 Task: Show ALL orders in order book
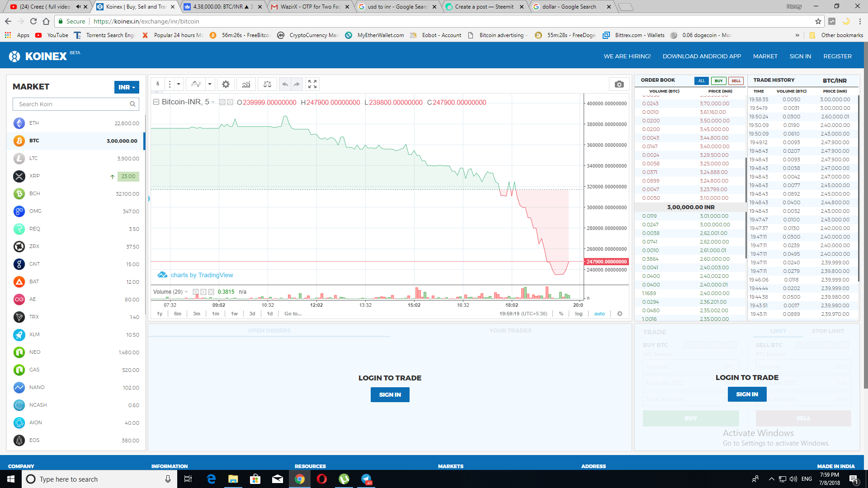(x=701, y=81)
